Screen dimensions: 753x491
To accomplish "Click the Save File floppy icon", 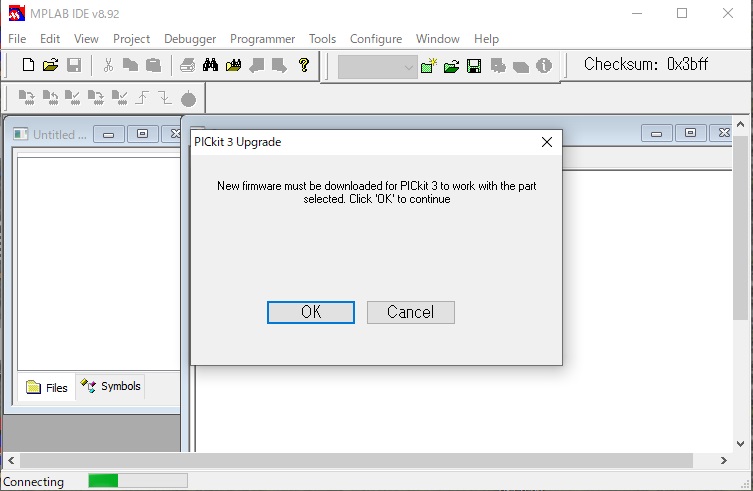I will coord(74,65).
